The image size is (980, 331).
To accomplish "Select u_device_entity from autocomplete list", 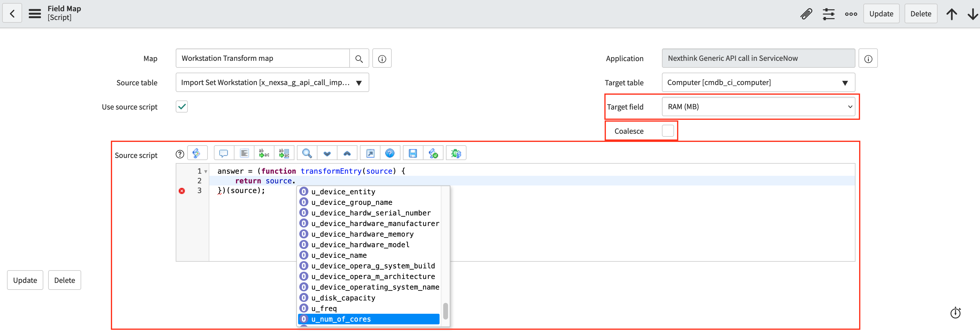I will point(369,192).
